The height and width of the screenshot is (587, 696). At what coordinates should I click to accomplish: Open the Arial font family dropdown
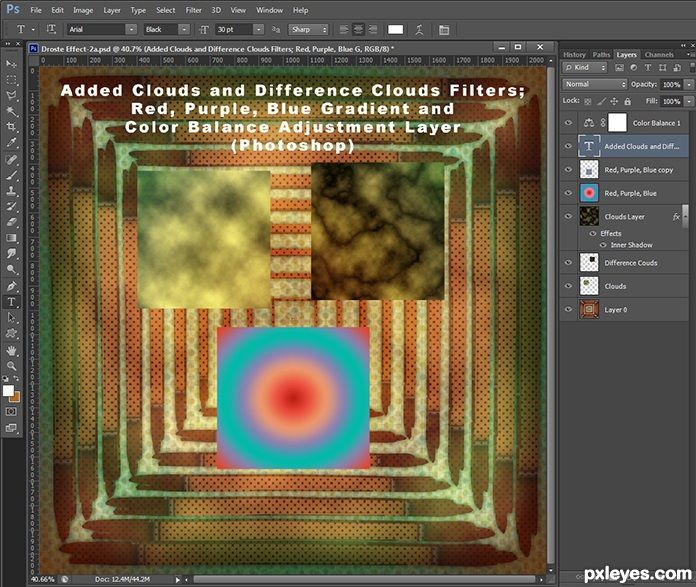[131, 29]
